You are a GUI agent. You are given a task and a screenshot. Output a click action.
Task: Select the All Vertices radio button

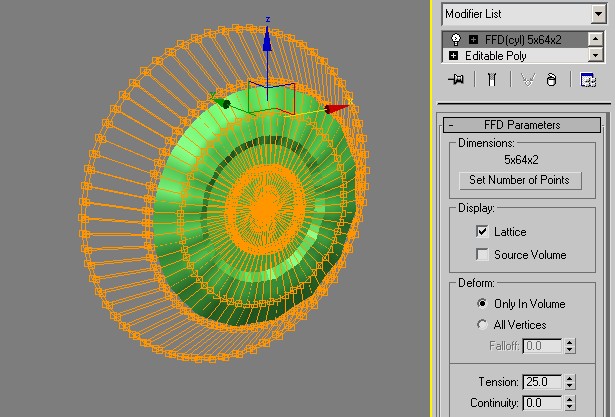[x=483, y=325]
